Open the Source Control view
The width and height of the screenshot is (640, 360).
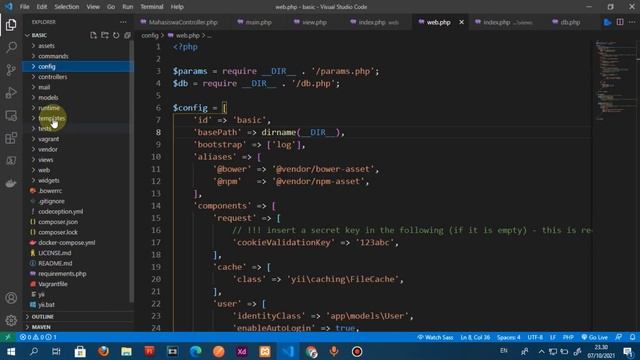(11, 70)
